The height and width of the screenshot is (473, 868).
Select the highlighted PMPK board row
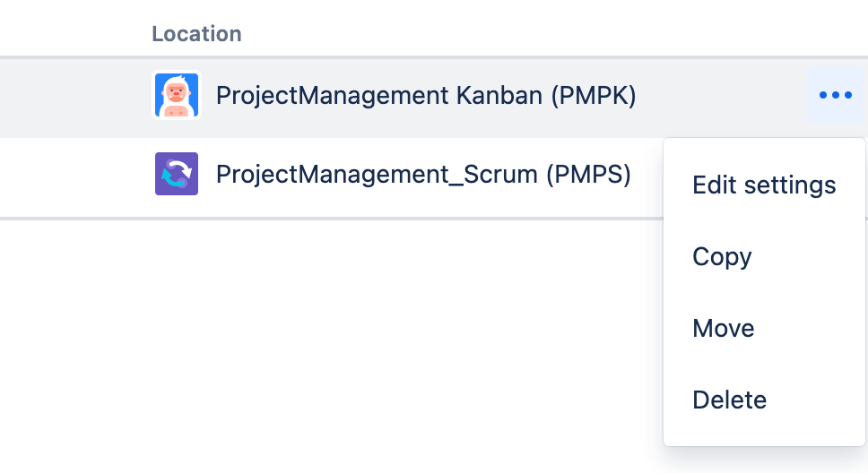(x=434, y=98)
